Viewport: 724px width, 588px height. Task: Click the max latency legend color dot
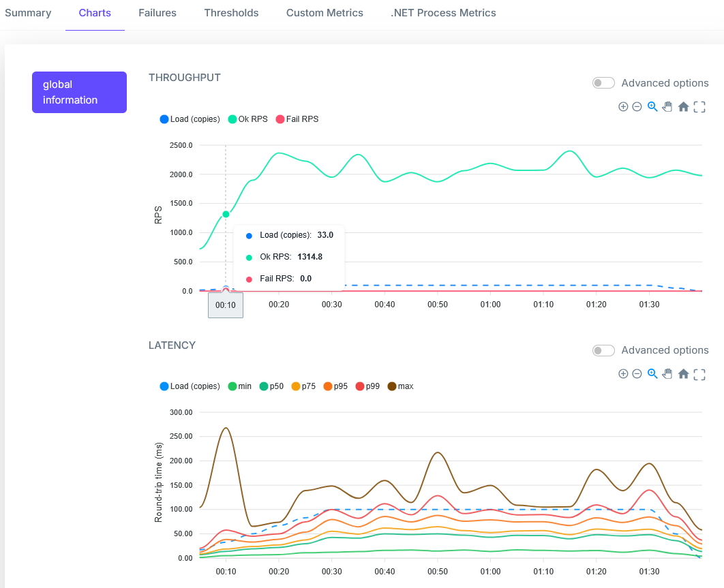point(392,386)
